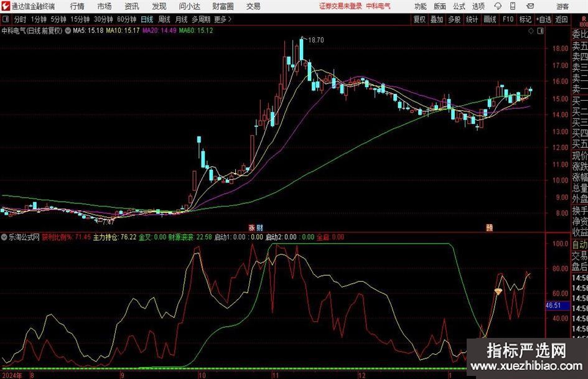The image size is (588, 379).
Task: Click the 2024年 date label on the timeline
Action: [12, 375]
